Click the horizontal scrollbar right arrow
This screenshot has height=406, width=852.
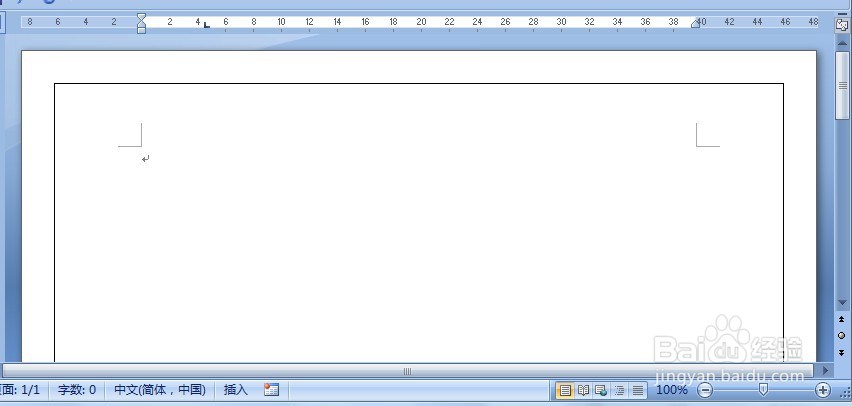pyautogui.click(x=825, y=371)
